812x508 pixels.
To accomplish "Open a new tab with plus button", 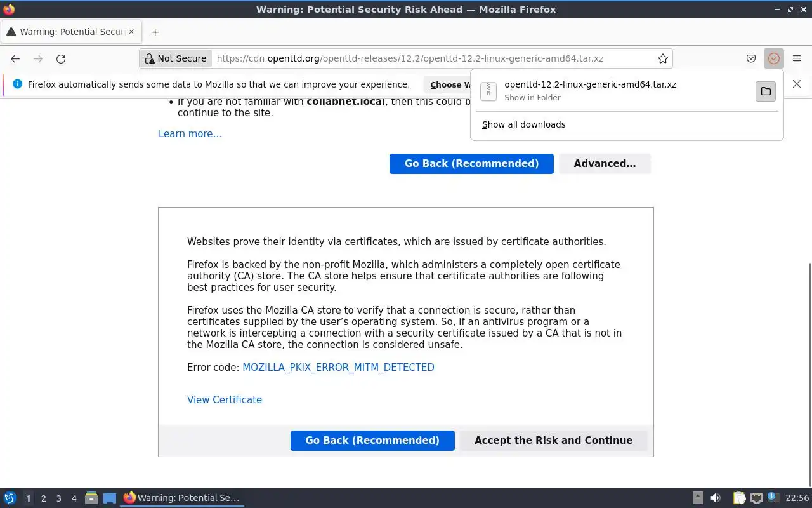I will 155,32.
